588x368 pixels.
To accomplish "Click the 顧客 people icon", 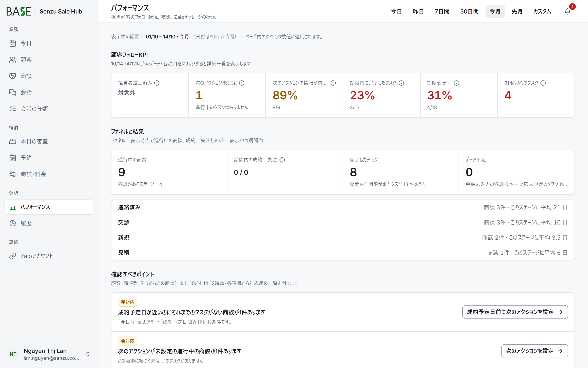I will pyautogui.click(x=13, y=60).
